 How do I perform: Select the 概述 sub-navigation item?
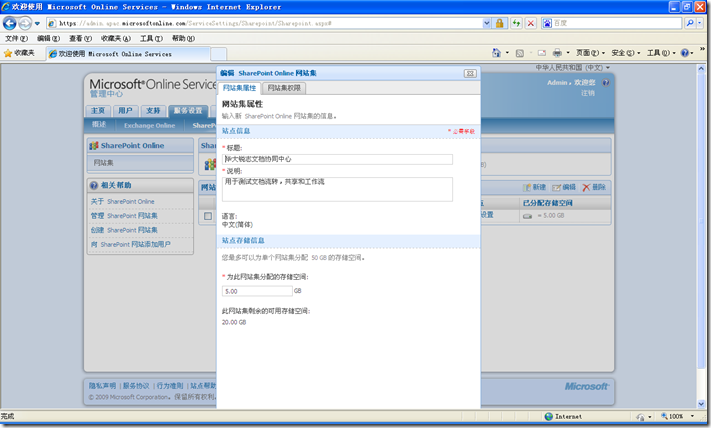(99, 125)
